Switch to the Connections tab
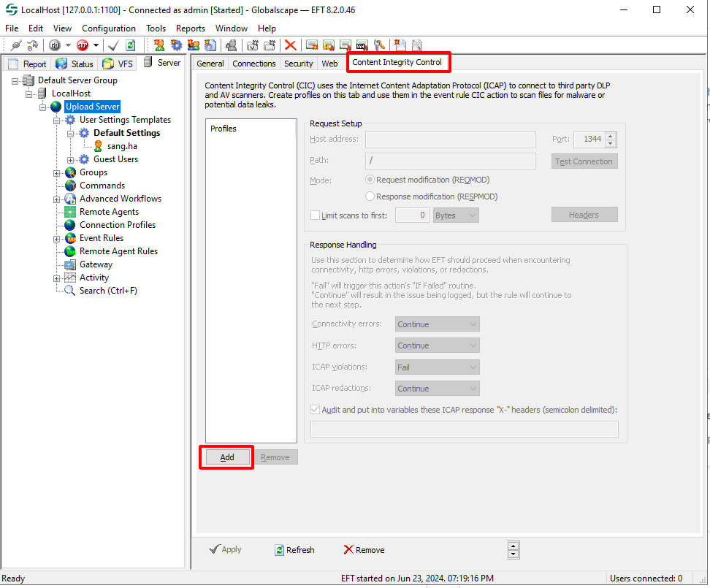710x588 pixels. 254,64
